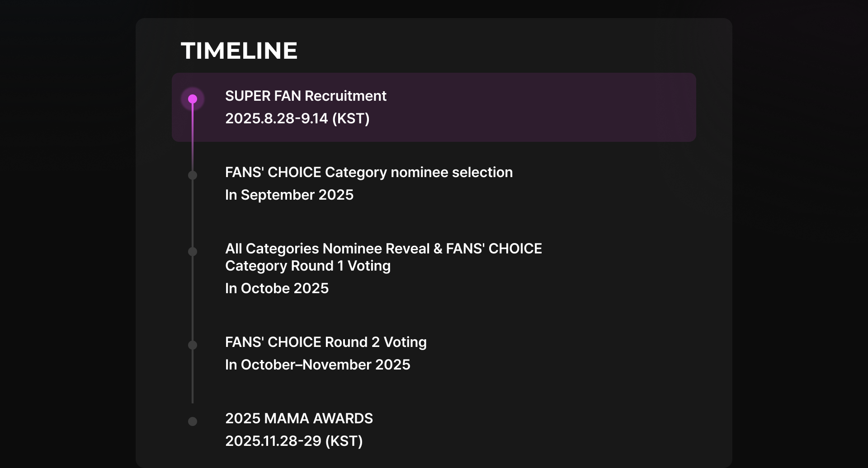Click the 2025.8.28-9.14 (KST) date text

pyautogui.click(x=297, y=118)
